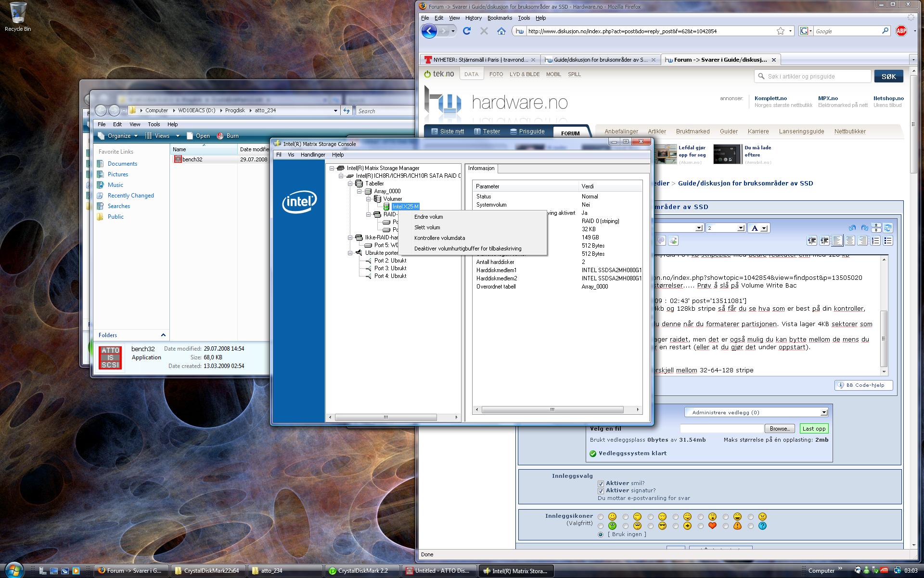Insert numbered list in post editor
Screen dimensions: 924x578
point(875,240)
